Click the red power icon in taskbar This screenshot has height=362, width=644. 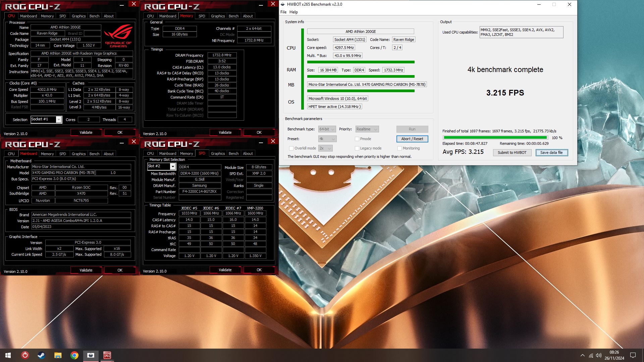pos(25,355)
